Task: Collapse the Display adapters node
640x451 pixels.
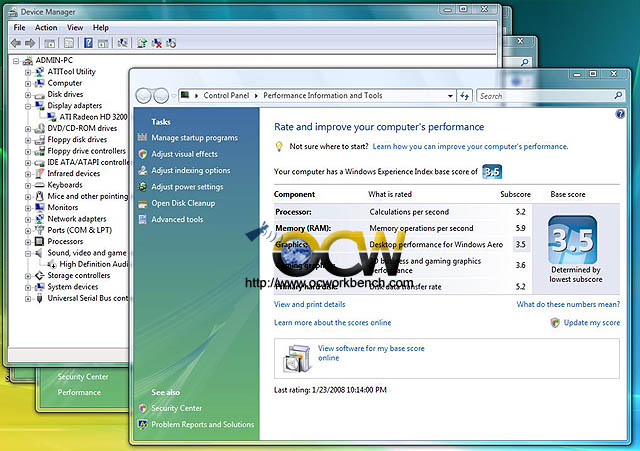Action: [28, 106]
